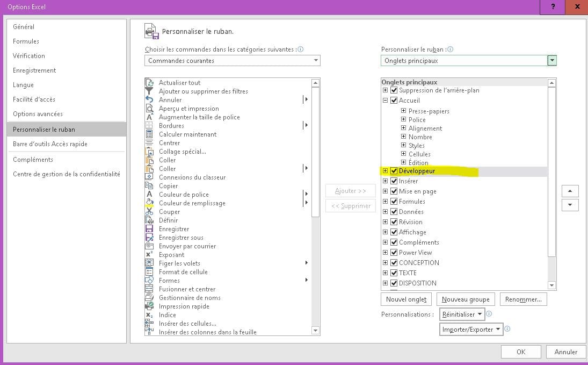Confirm with the OK button
Image resolution: width=588 pixels, height=365 pixels.
tap(521, 352)
